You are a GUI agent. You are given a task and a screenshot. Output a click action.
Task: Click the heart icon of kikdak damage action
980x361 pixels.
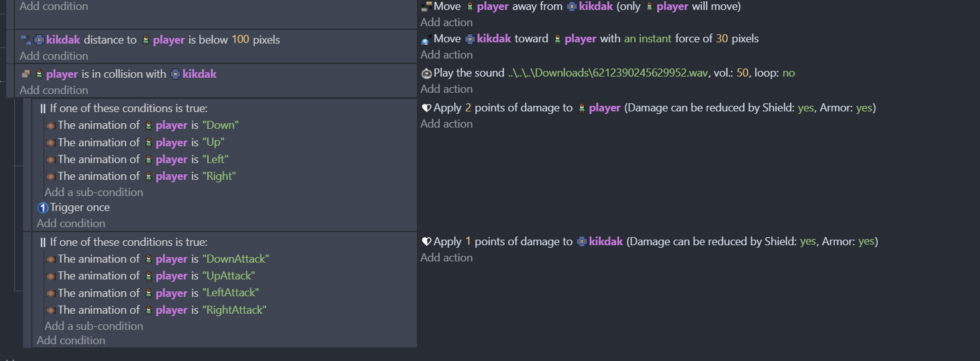[x=427, y=241]
